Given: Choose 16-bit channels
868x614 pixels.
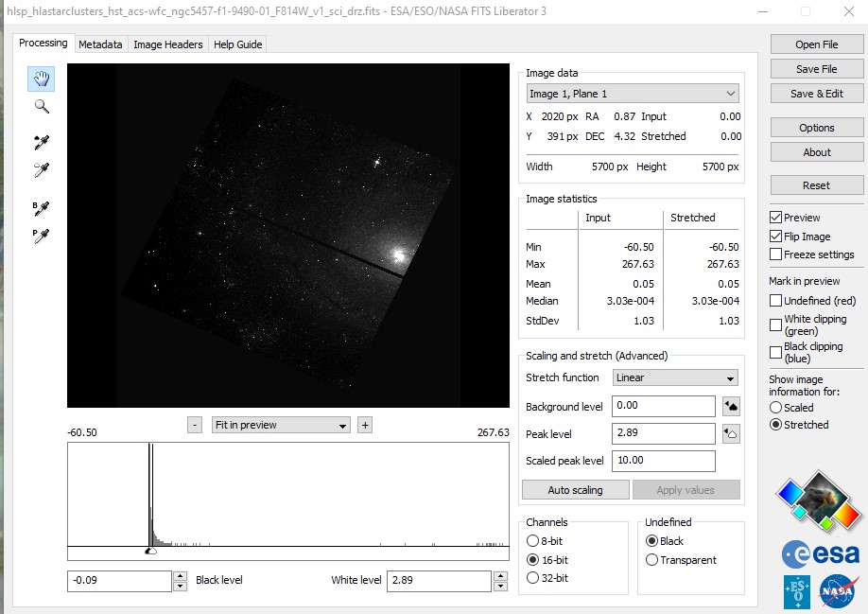Looking at the screenshot, I should 532,560.
